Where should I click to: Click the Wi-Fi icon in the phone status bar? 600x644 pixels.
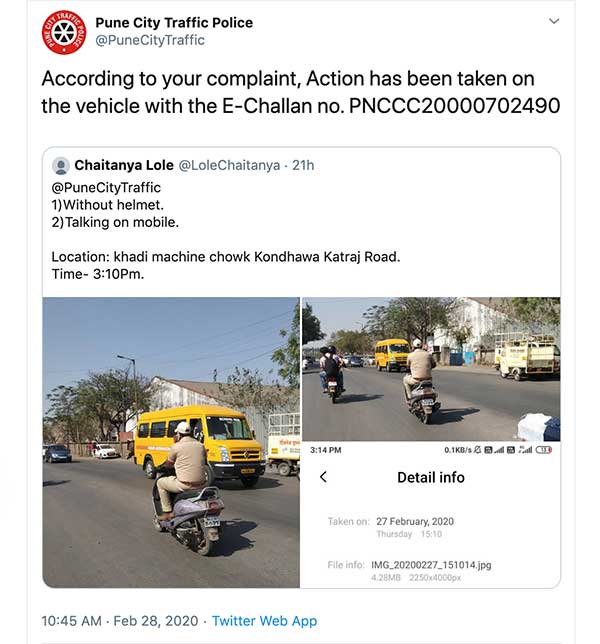pos(527,450)
